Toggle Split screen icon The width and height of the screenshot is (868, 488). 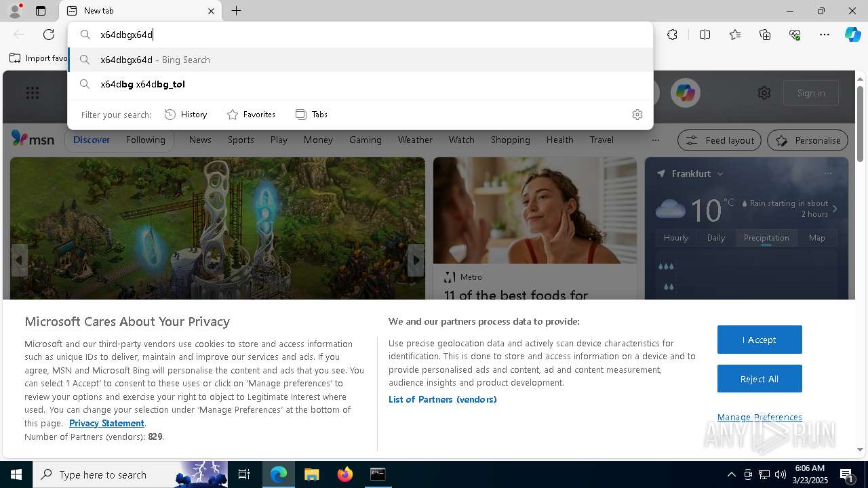coord(705,35)
